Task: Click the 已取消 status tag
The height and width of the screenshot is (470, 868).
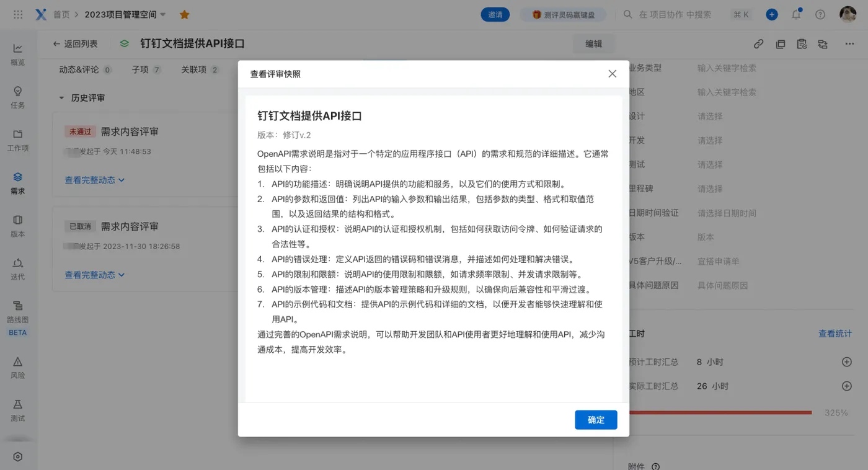Action: click(80, 226)
